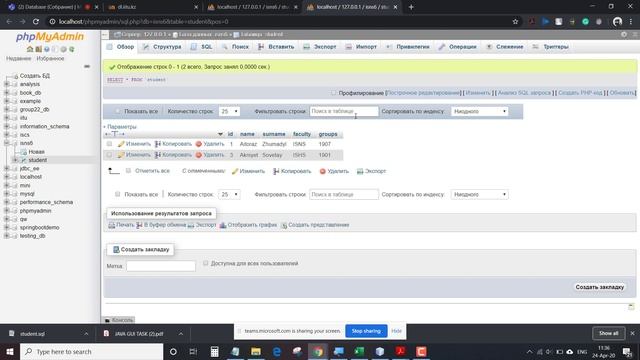Tick the checkbox for the Aknyet row
640x360 pixels.
109,155
